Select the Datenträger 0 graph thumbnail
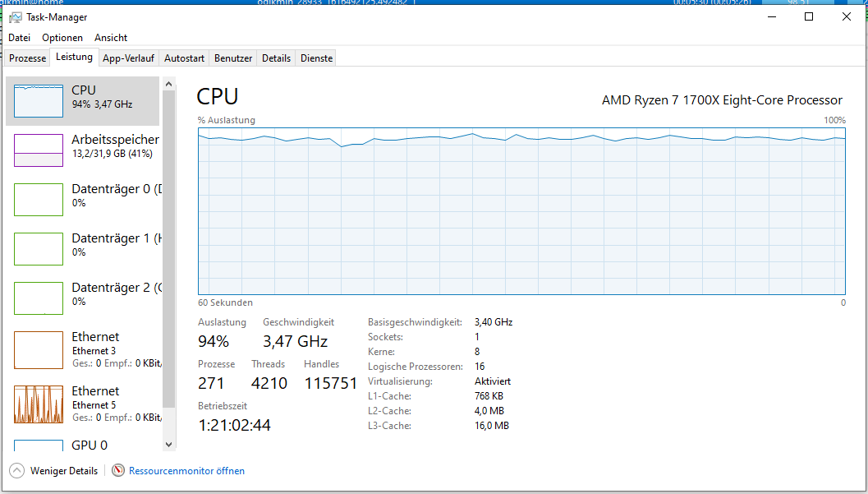Image resolution: width=868 pixels, height=494 pixels. (39, 200)
